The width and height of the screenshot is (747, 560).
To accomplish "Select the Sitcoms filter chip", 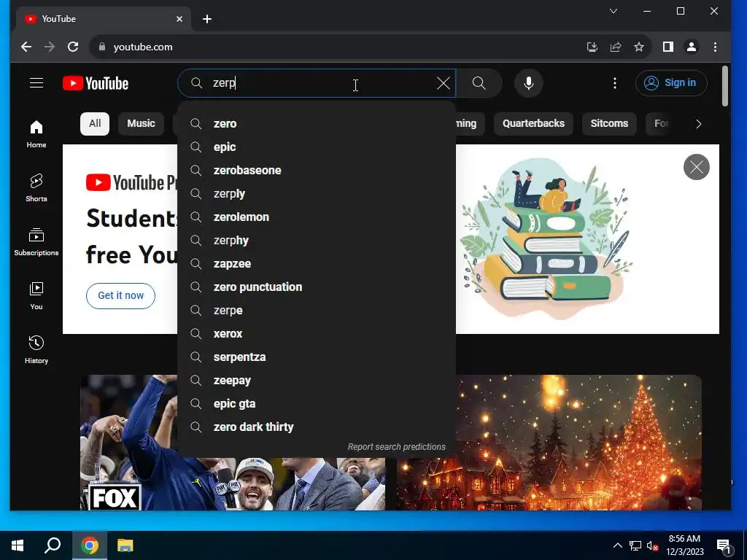I will 609,124.
